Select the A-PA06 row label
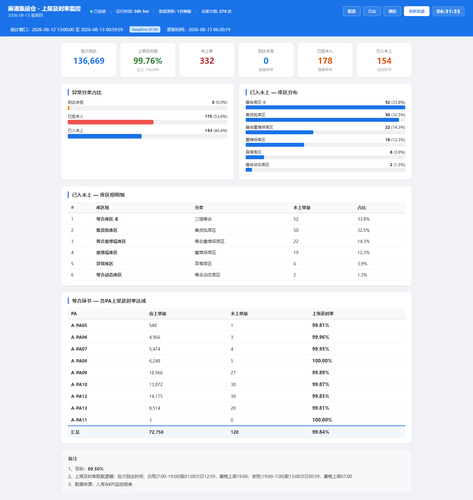473x500 pixels. (x=79, y=337)
